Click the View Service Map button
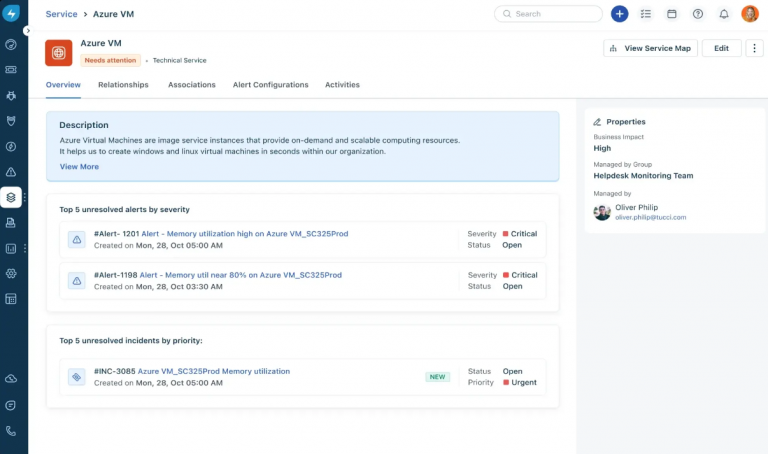 pos(650,48)
